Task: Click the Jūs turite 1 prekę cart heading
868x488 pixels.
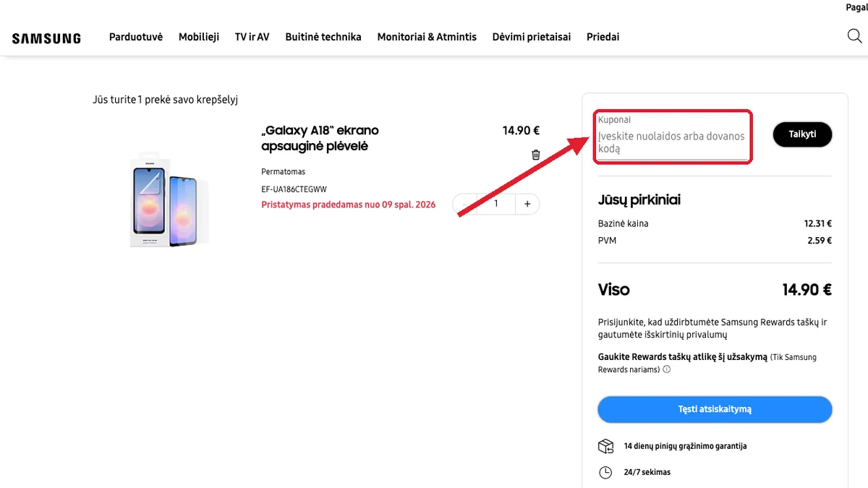Action: pos(166,100)
